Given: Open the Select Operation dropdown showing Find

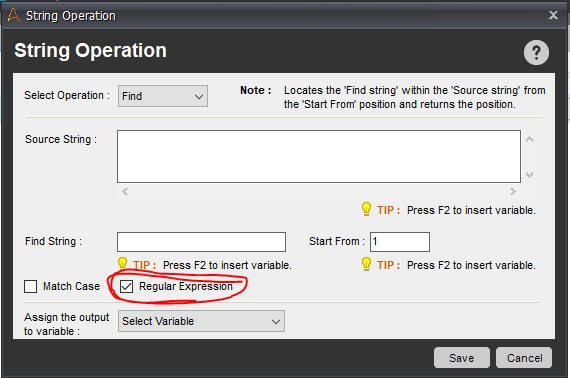Looking at the screenshot, I should (163, 96).
